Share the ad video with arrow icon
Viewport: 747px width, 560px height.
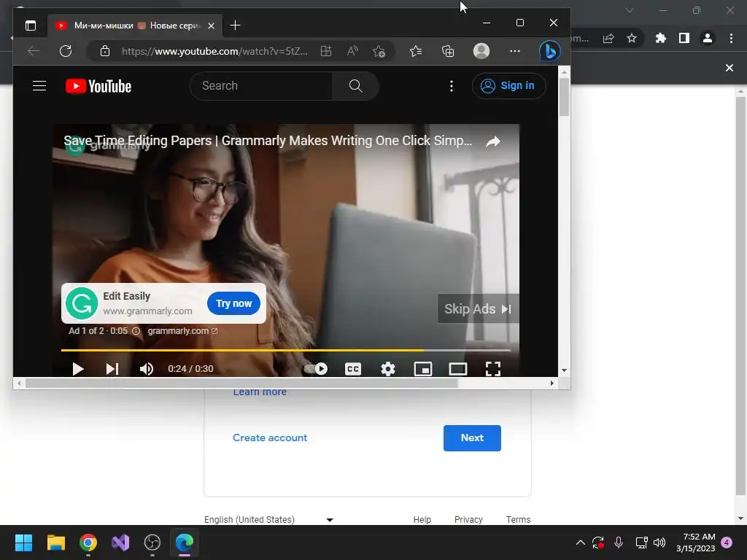[493, 141]
